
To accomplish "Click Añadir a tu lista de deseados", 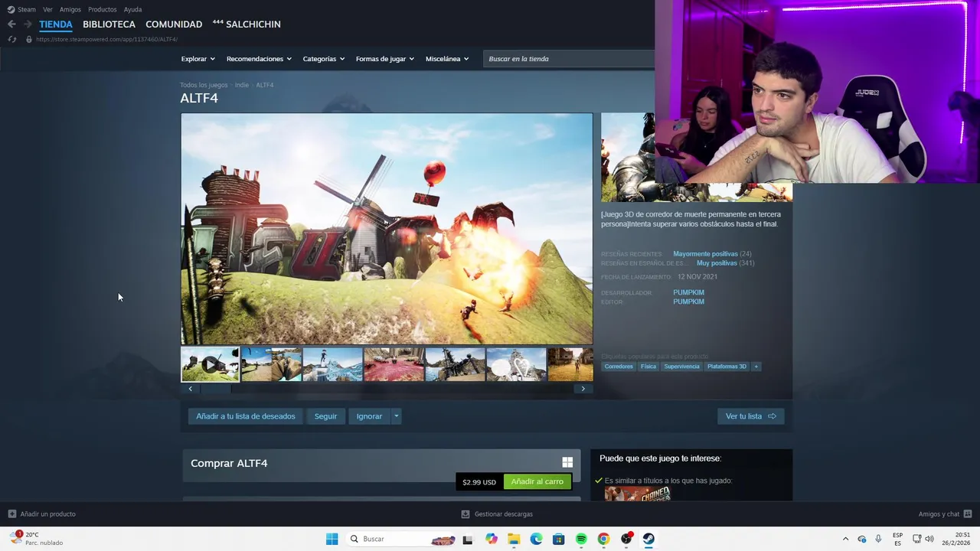I will pyautogui.click(x=246, y=416).
